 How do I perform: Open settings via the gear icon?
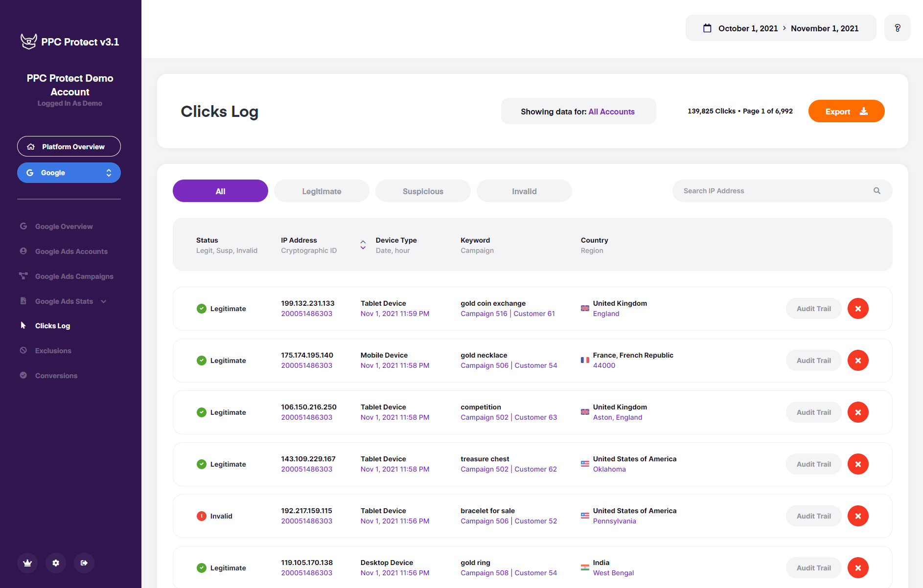click(x=55, y=563)
